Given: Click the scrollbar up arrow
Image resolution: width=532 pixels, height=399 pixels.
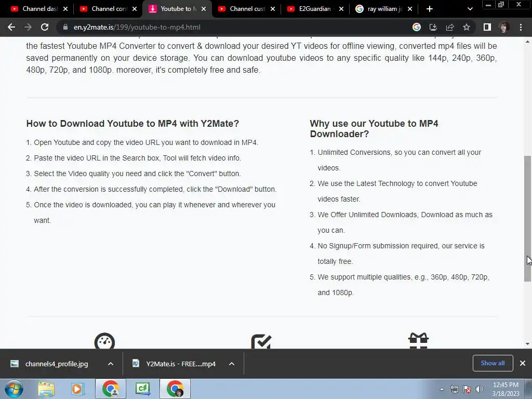Looking at the screenshot, I should [527, 42].
